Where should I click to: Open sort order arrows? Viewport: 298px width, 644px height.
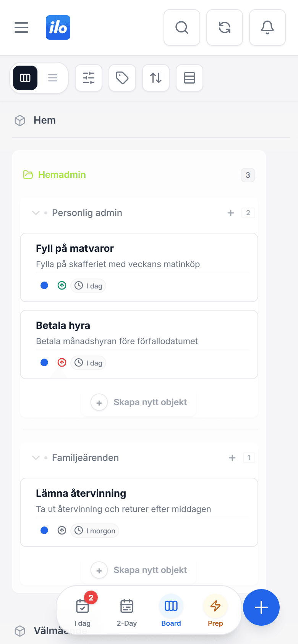[x=156, y=78]
